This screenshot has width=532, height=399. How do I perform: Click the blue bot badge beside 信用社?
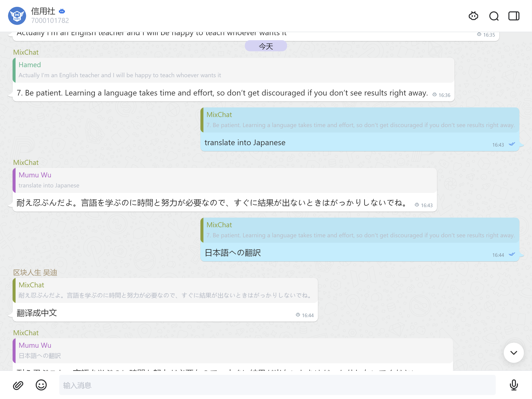pos(62,11)
